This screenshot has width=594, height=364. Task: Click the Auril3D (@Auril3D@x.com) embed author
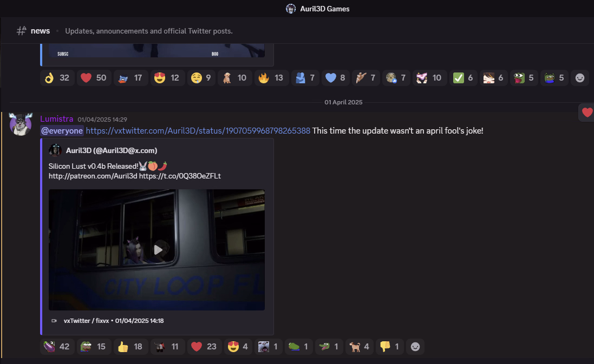[x=112, y=150]
